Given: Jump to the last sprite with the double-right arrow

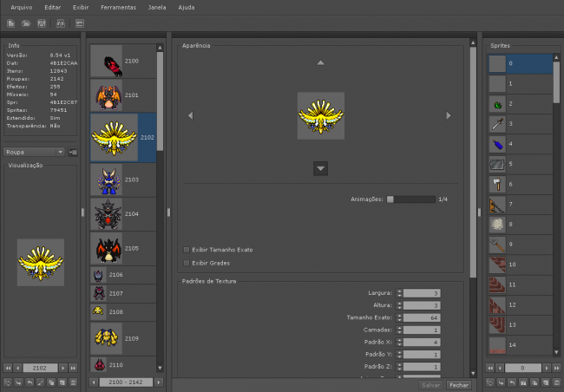Looking at the screenshot, I should (557, 368).
